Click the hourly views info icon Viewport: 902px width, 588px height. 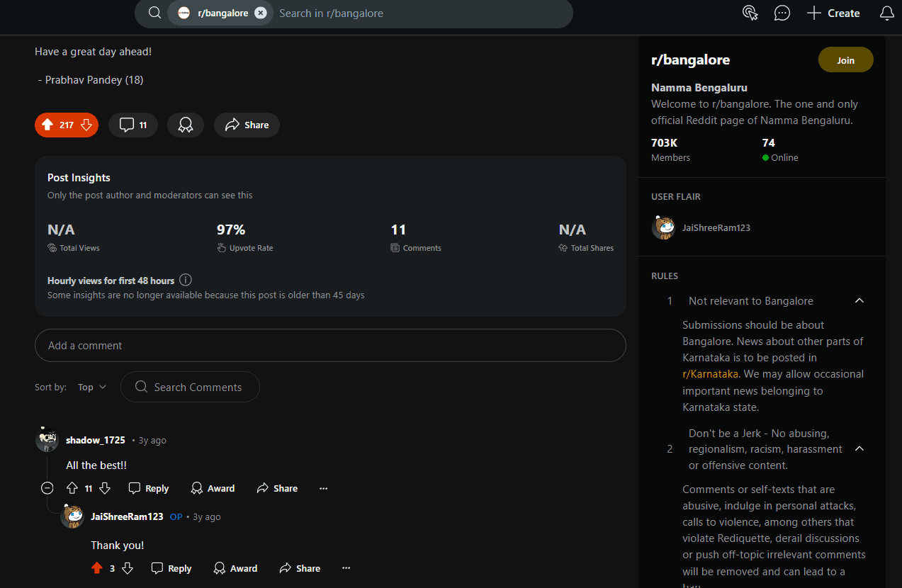pyautogui.click(x=186, y=281)
